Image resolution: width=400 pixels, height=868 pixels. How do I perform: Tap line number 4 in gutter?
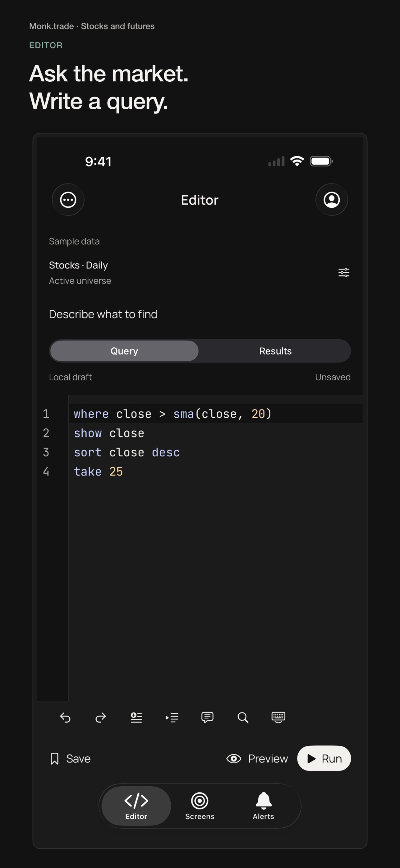[x=46, y=471]
